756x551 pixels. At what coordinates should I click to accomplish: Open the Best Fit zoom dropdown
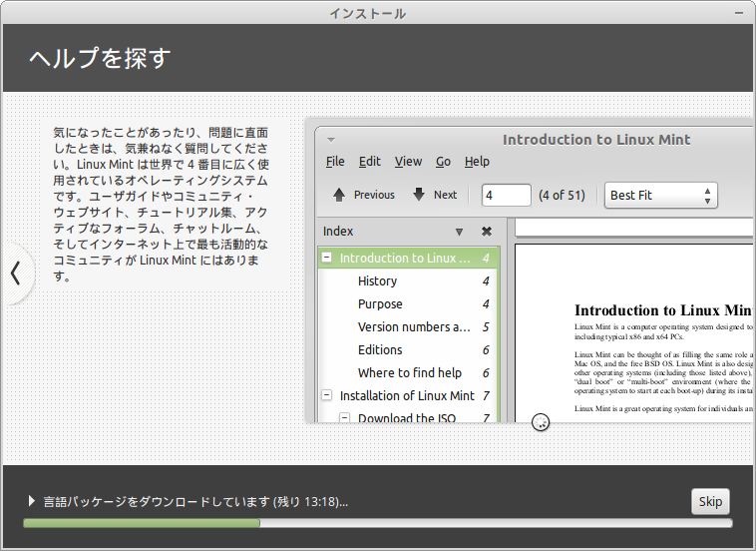pyautogui.click(x=661, y=196)
